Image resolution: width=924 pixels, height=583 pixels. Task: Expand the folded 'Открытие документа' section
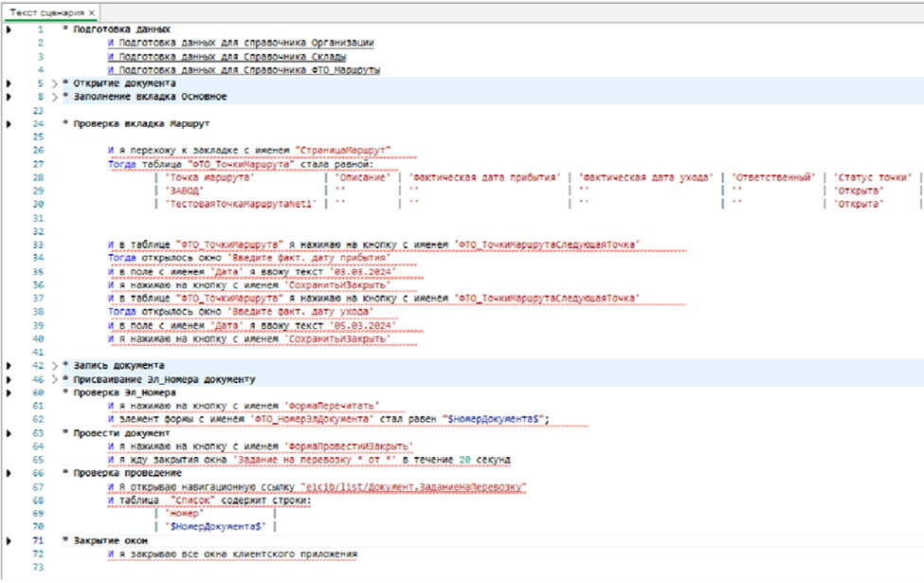[54, 83]
